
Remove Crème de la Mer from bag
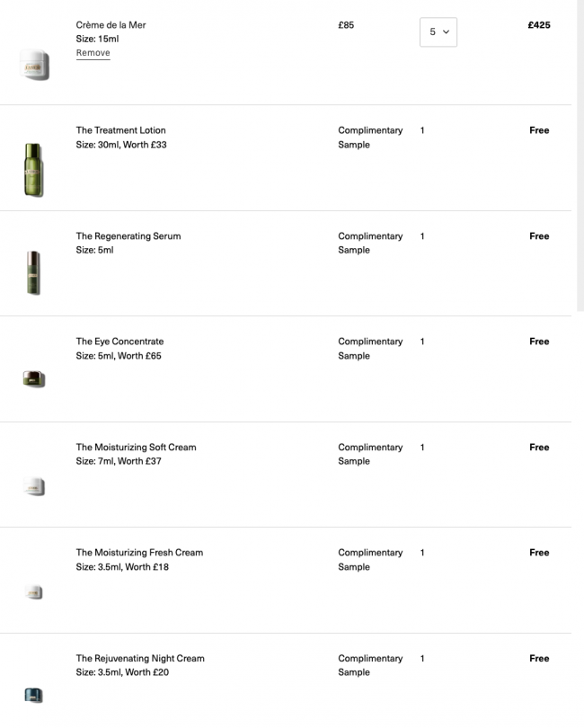93,53
